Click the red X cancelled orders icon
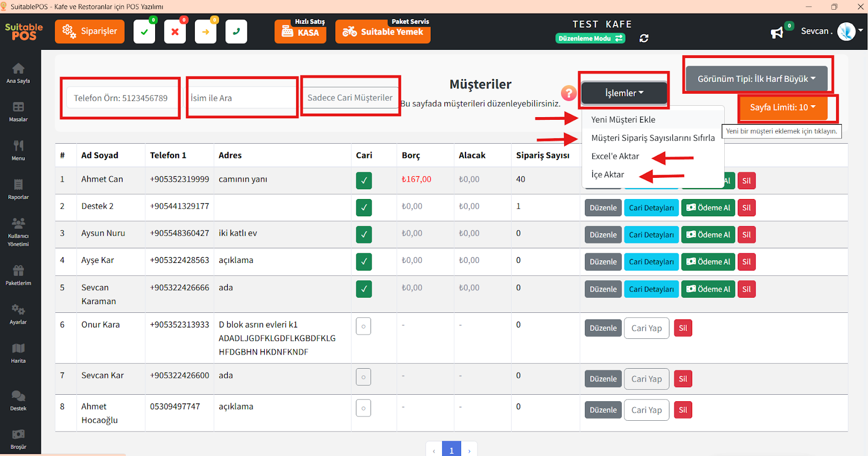Screen dimensions: 868x456 pos(175,32)
